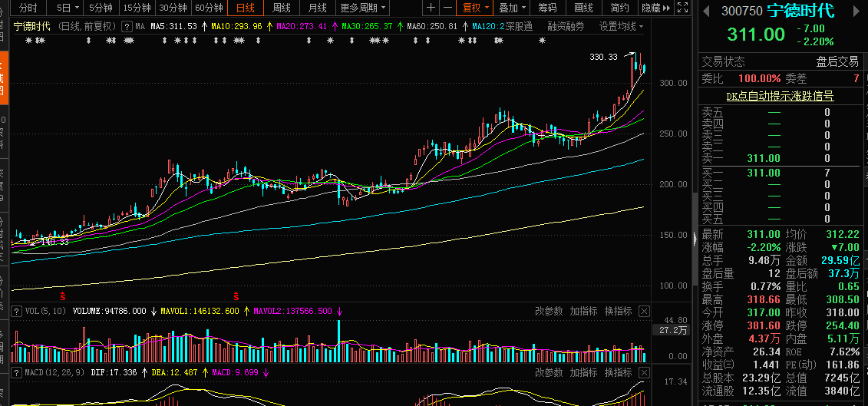Click 加指标 in MACD panel
This screenshot has width=868, height=406.
point(583,372)
